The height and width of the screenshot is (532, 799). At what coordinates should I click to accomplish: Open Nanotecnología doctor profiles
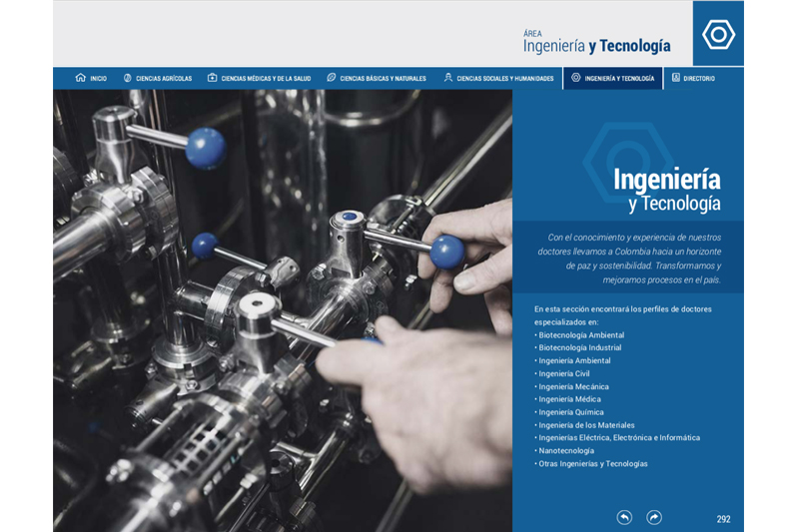pos(566,450)
